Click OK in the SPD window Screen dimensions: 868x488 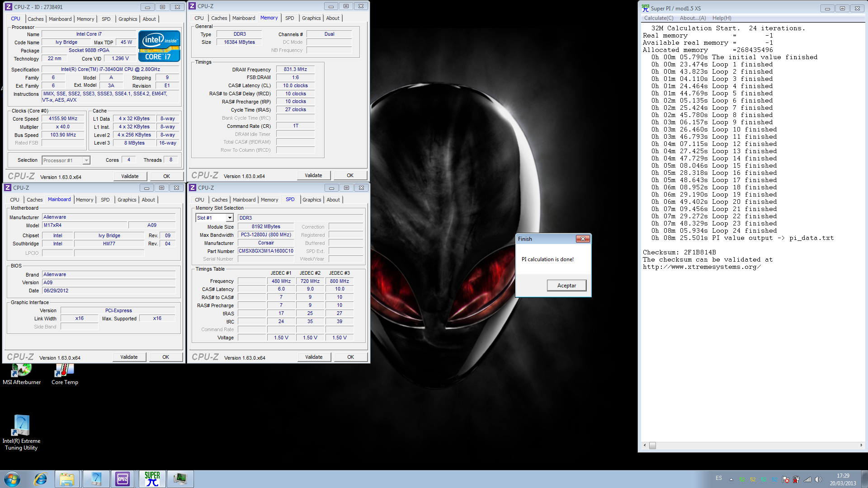click(351, 357)
